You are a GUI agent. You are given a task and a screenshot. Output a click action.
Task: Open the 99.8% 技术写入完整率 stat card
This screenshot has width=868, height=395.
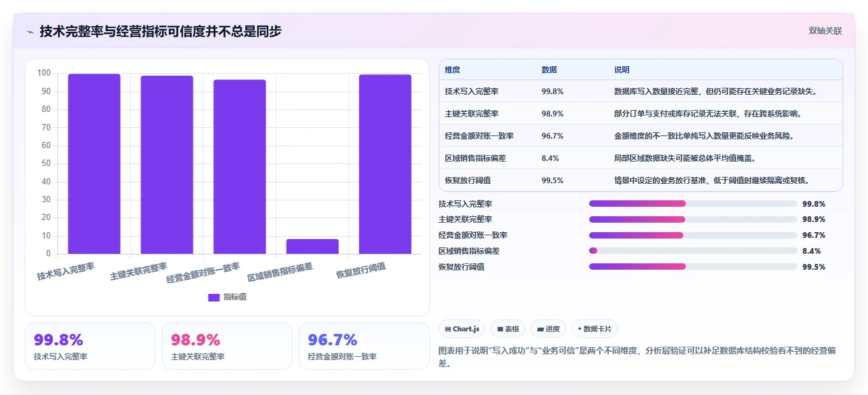pyautogui.click(x=90, y=346)
